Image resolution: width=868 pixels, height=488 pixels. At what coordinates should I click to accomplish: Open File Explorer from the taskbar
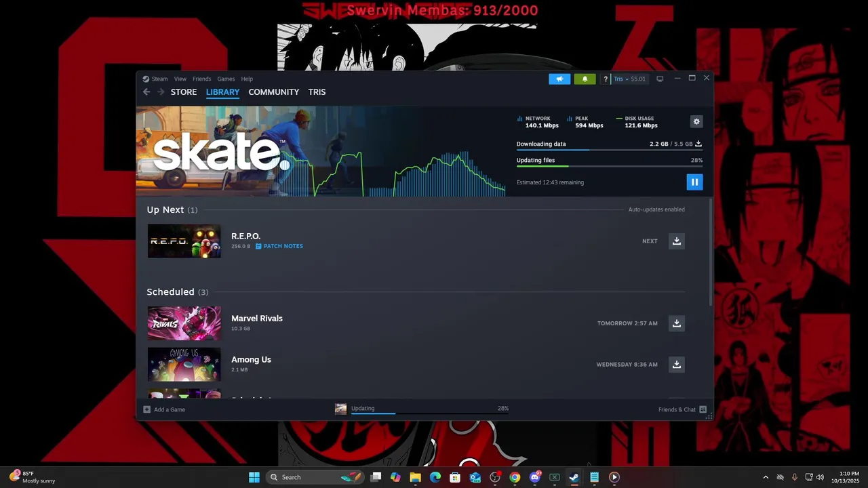coord(415,477)
